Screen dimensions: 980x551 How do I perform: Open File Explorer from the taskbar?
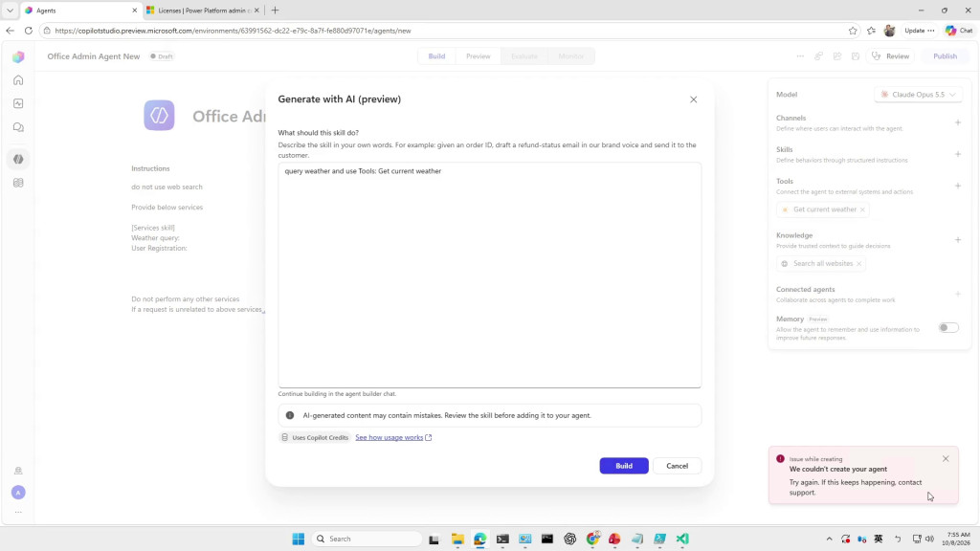[457, 539]
